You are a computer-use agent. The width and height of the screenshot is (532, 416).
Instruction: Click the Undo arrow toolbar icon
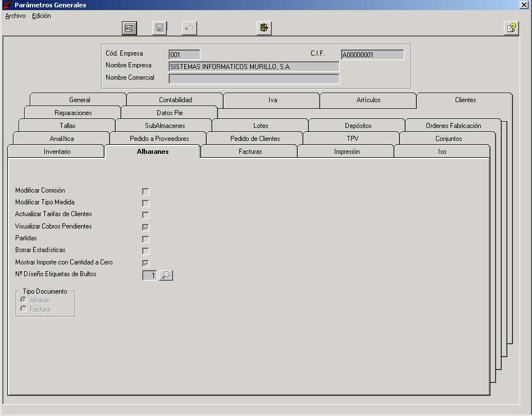tap(189, 28)
